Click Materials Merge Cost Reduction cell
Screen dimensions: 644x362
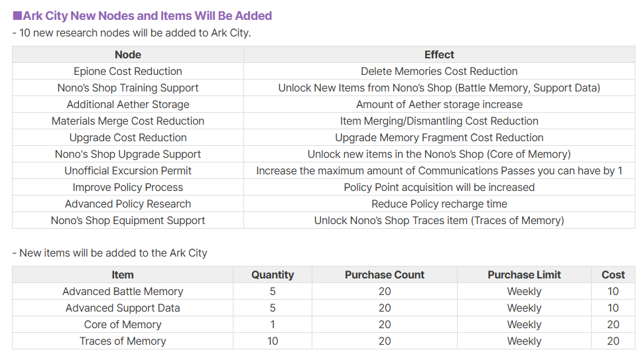click(x=128, y=121)
